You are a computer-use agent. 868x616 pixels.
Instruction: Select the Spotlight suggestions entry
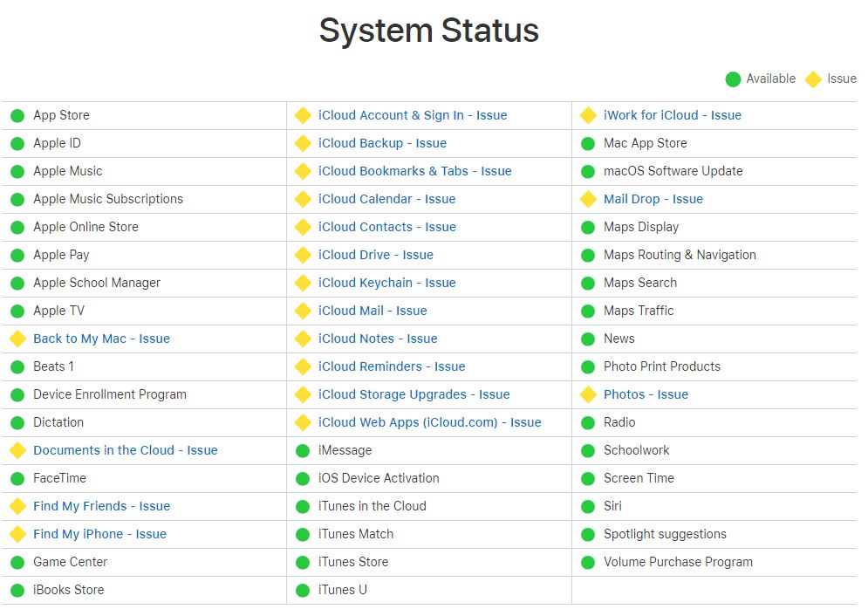pyautogui.click(x=665, y=534)
